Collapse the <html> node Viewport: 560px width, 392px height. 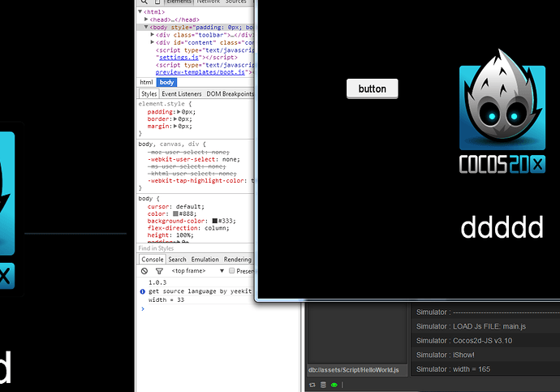tap(140, 12)
